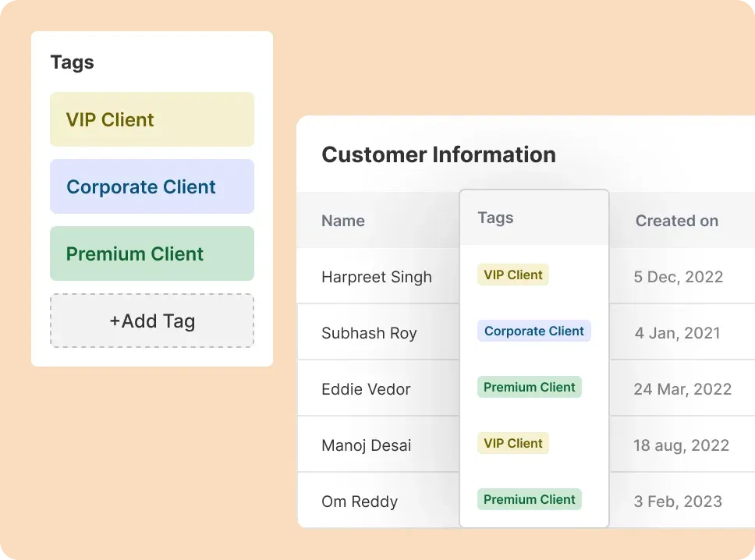Click Harpreet Singh's VIP Client tag chip
Viewport: 755px width, 560px height.
(512, 275)
